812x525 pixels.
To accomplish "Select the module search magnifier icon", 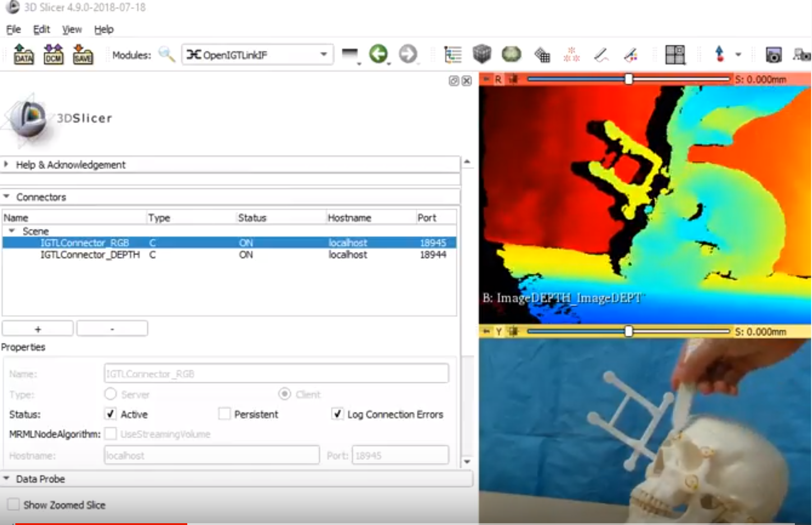I will click(167, 54).
